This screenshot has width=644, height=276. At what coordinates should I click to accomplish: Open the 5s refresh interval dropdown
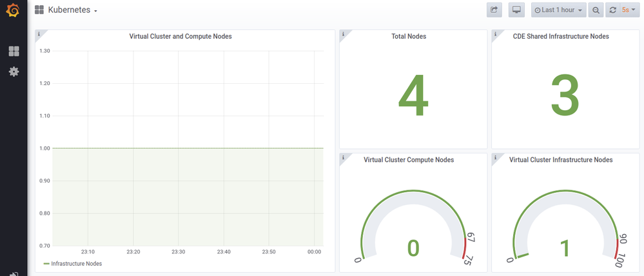click(x=629, y=10)
